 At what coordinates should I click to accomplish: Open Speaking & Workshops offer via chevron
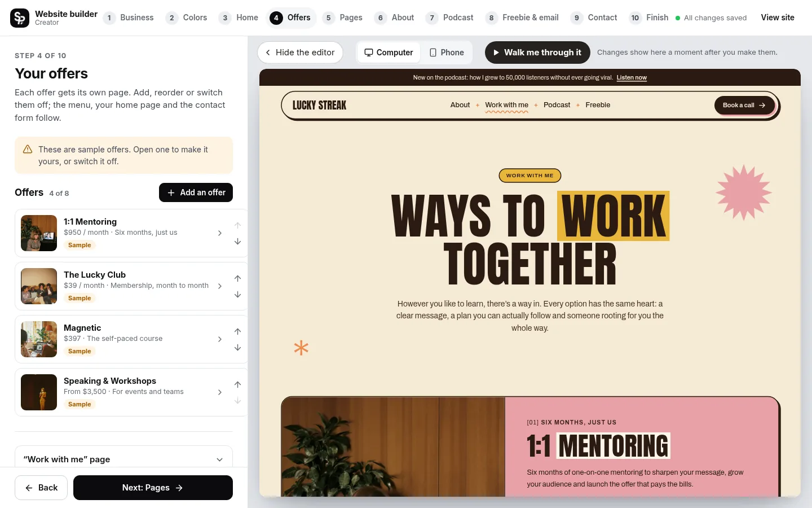click(219, 392)
